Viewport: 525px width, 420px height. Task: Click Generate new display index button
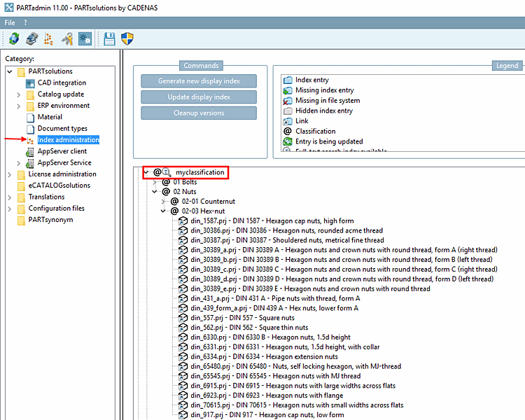point(199,81)
